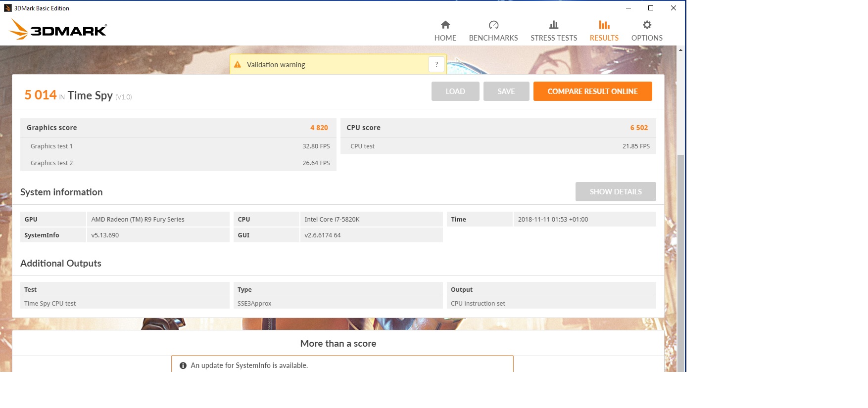The image size is (868, 408).
Task: Open the HOME tab
Action: pos(445,31)
